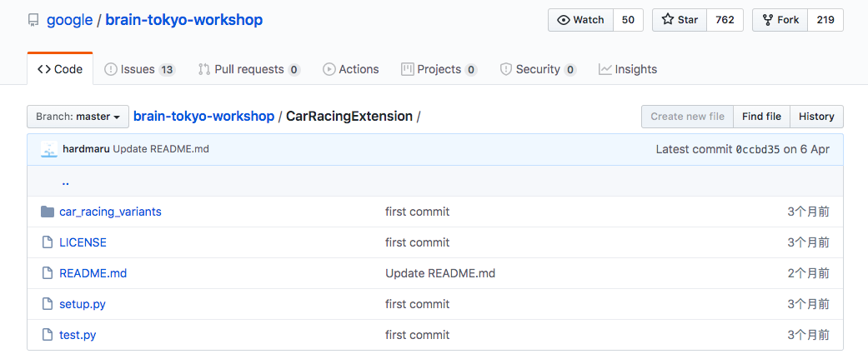Image resolution: width=868 pixels, height=354 pixels.
Task: Click the LICENSE file icon
Action: tap(48, 242)
